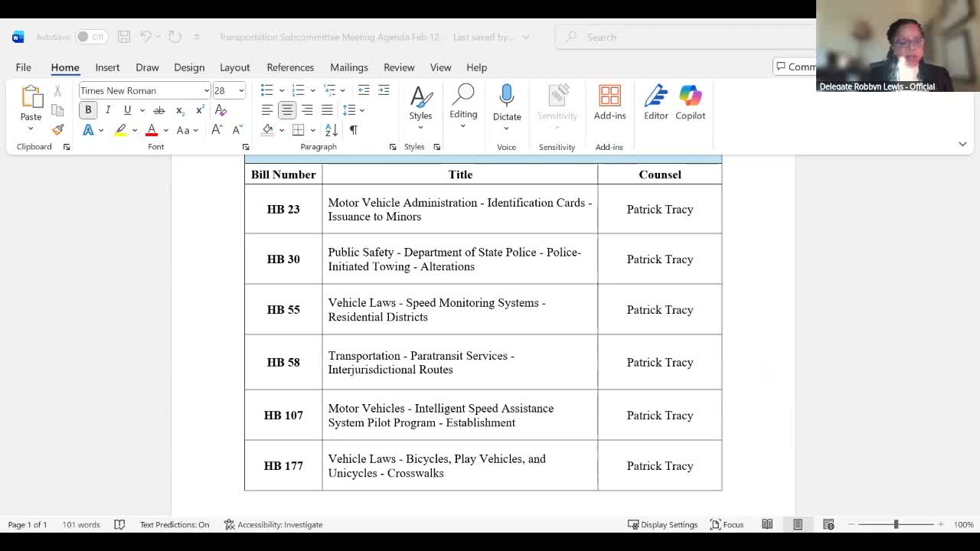
Task: Collapse the ribbon with the chevron
Action: point(962,144)
